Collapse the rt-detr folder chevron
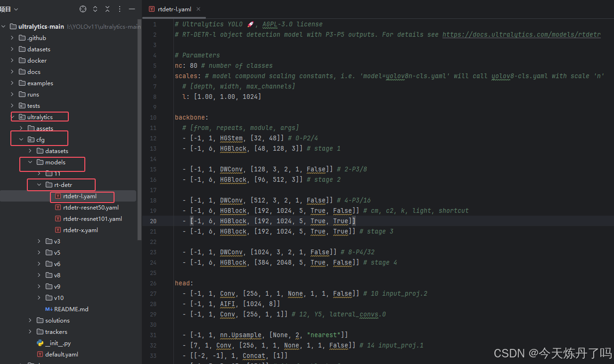 pos(40,185)
